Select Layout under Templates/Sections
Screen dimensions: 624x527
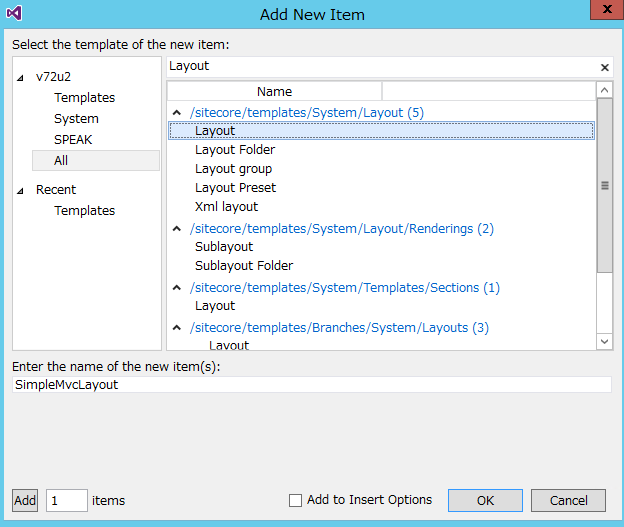tap(215, 306)
